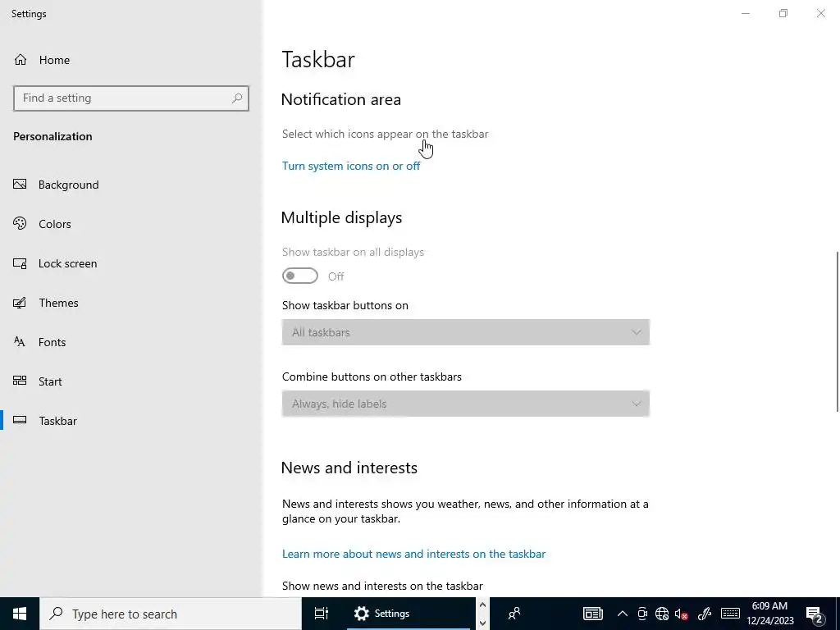Click the Themes icon in sidebar
The image size is (840, 630).
coord(20,303)
